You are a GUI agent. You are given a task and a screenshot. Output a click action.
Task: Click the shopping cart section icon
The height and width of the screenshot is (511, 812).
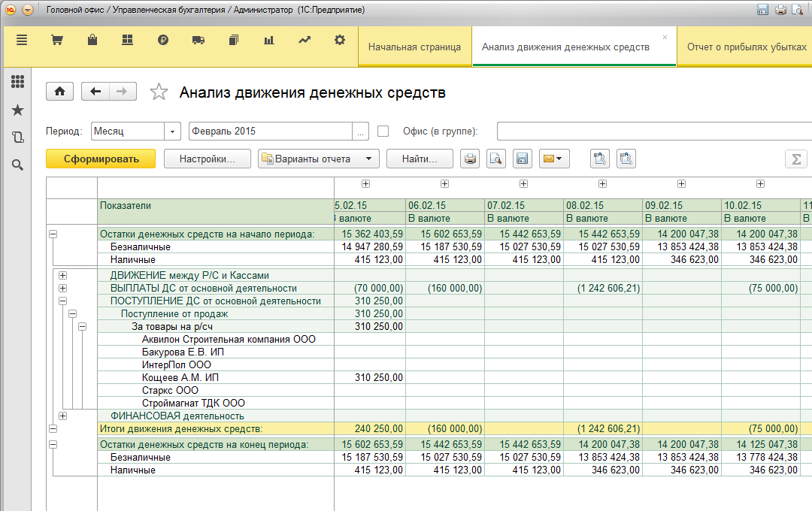click(x=56, y=41)
